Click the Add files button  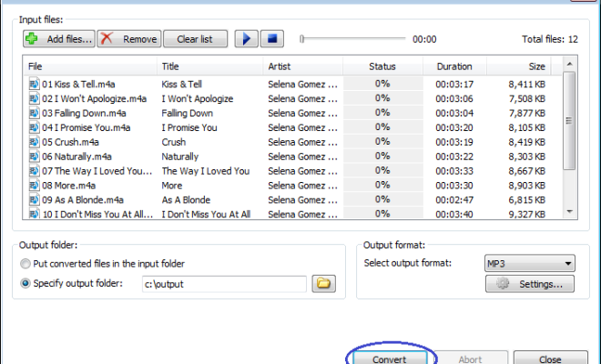click(58, 39)
